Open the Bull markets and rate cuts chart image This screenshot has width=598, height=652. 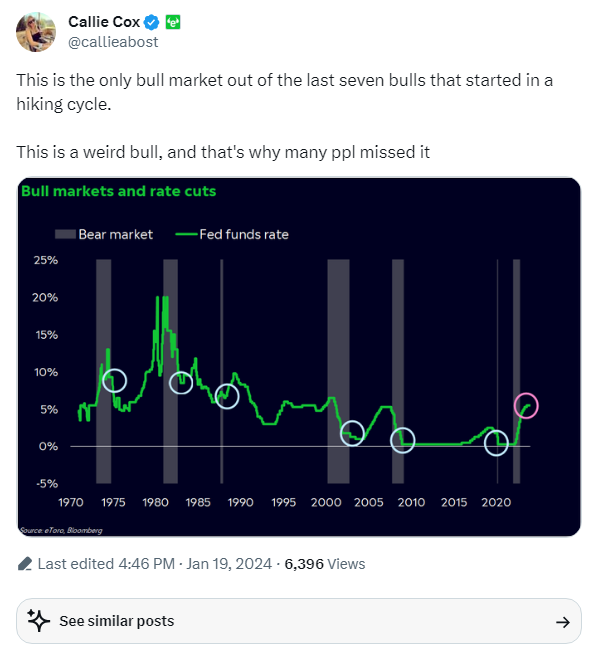click(x=299, y=357)
